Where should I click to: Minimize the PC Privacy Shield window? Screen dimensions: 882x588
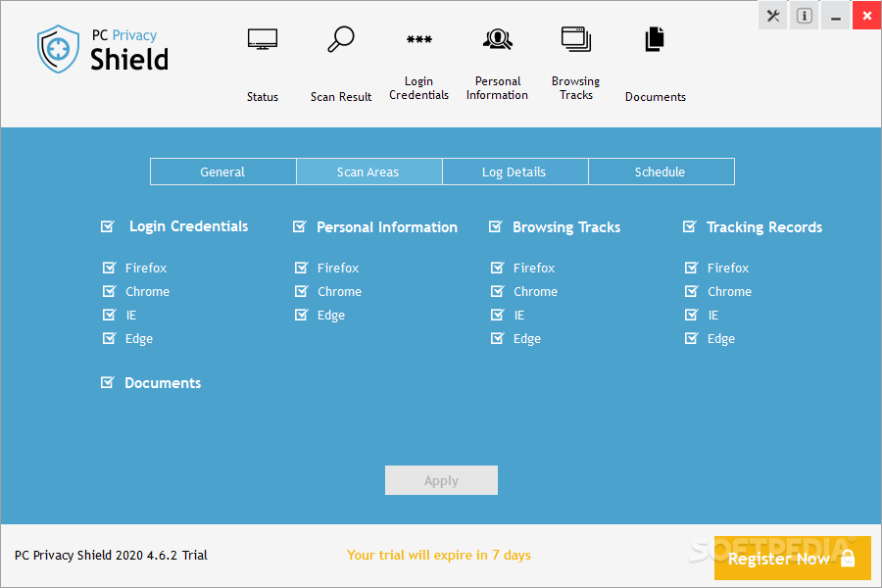(x=836, y=16)
